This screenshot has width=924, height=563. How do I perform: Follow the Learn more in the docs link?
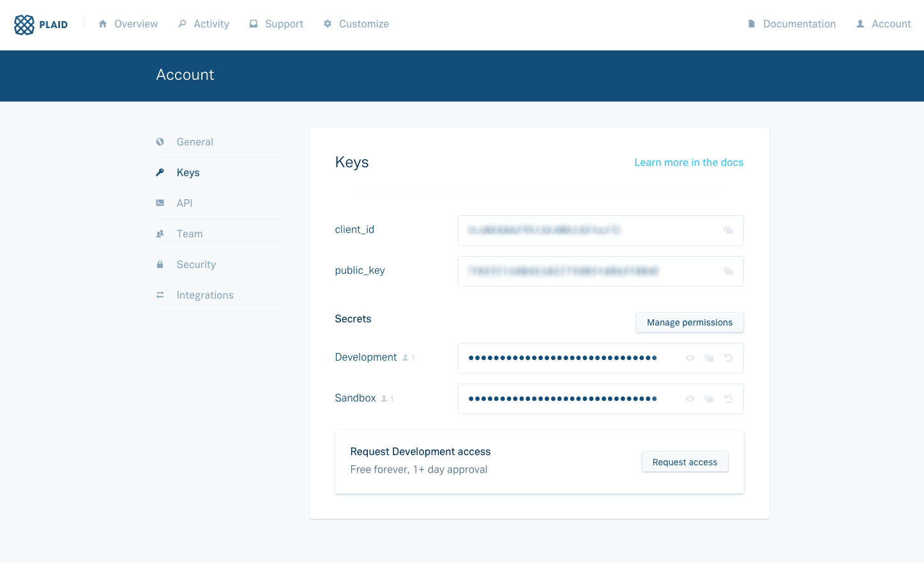click(x=688, y=162)
